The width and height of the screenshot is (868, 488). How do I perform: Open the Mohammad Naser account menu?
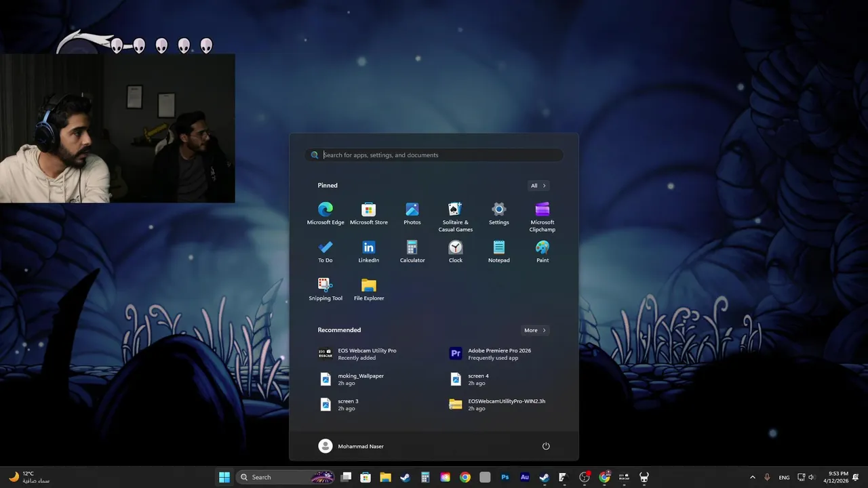pos(351,446)
